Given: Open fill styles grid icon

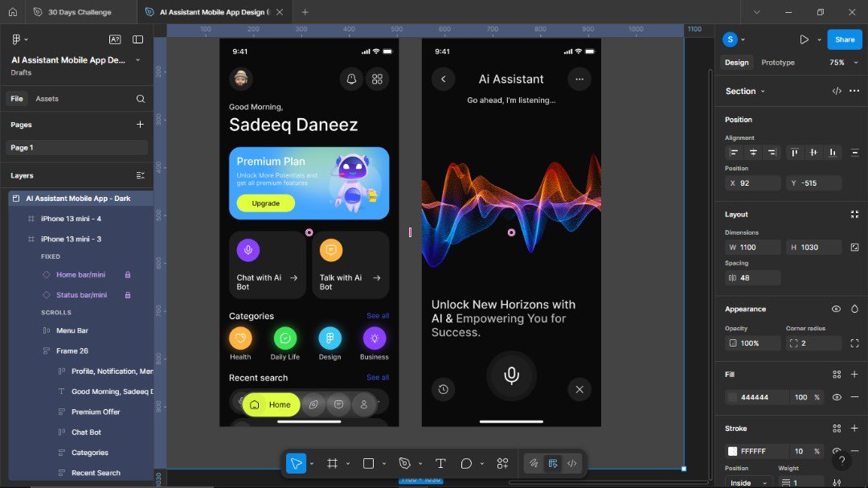Looking at the screenshot, I should [x=837, y=375].
